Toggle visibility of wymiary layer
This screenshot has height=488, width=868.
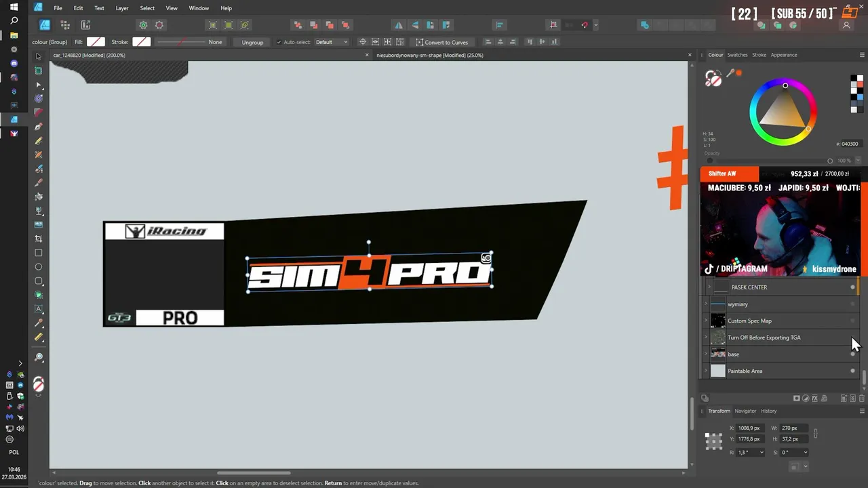pos(852,304)
